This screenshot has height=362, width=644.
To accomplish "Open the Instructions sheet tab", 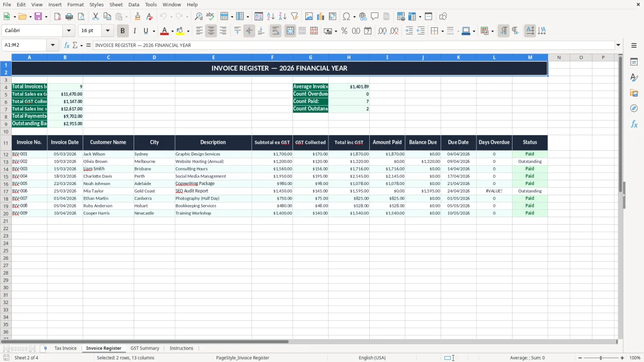I will pos(181,348).
